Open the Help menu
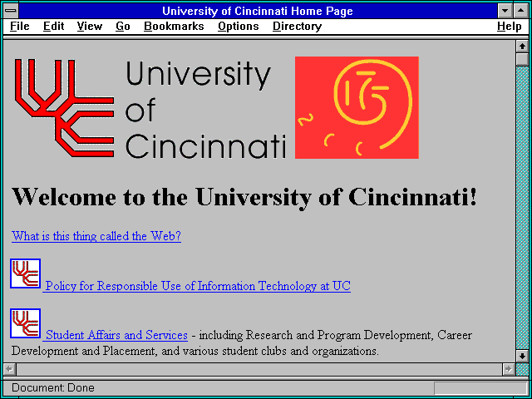532x399 pixels. pos(510,27)
